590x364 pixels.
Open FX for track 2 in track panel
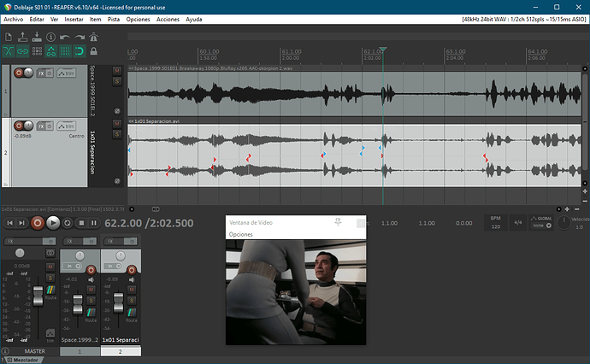point(41,126)
